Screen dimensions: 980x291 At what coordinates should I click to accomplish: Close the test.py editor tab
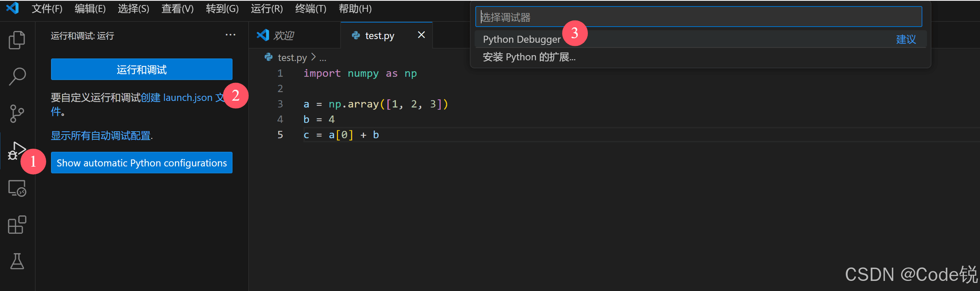421,35
